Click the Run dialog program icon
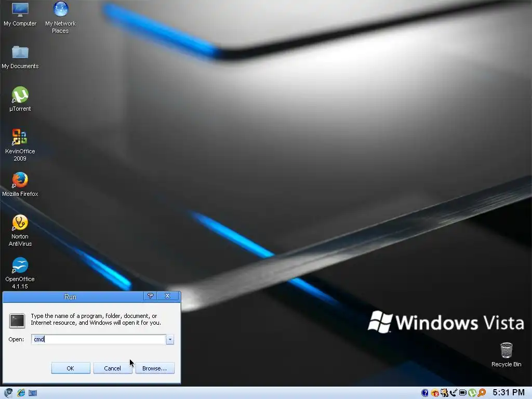The image size is (532, 399). (17, 321)
